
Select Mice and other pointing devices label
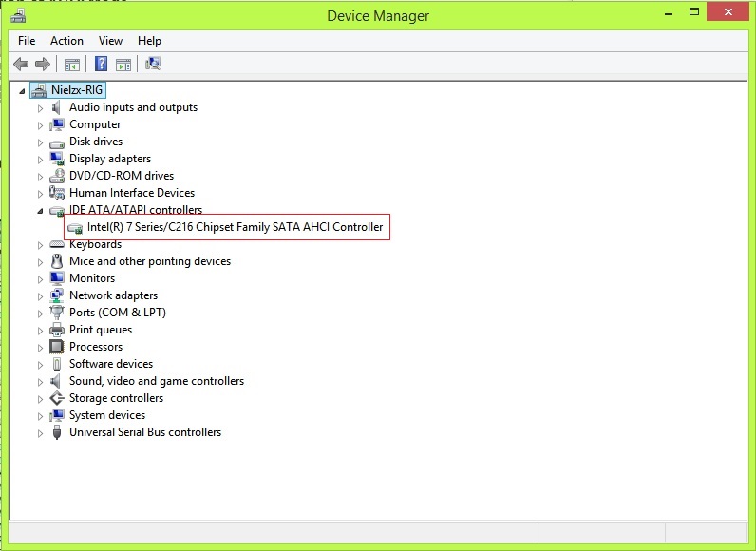(x=150, y=261)
